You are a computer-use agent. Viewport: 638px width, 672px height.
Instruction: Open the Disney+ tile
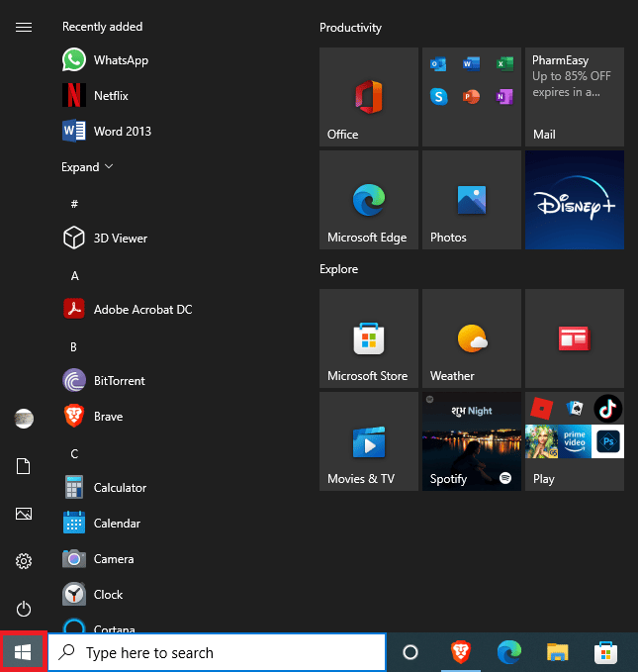[574, 200]
